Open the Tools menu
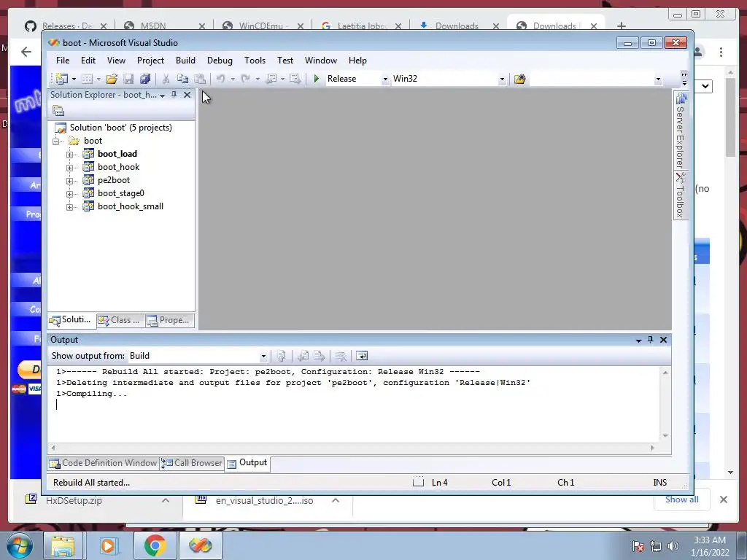The image size is (747, 560). tap(255, 61)
